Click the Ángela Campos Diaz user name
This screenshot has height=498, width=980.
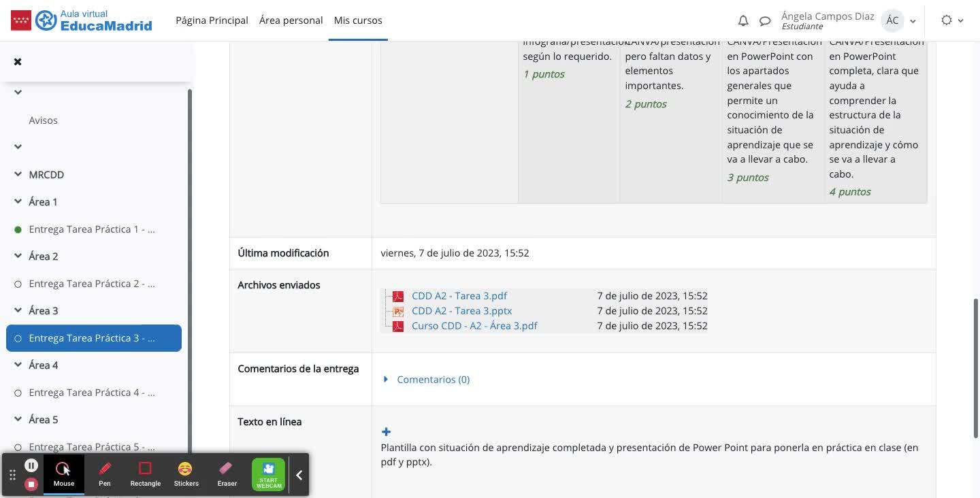827,16
